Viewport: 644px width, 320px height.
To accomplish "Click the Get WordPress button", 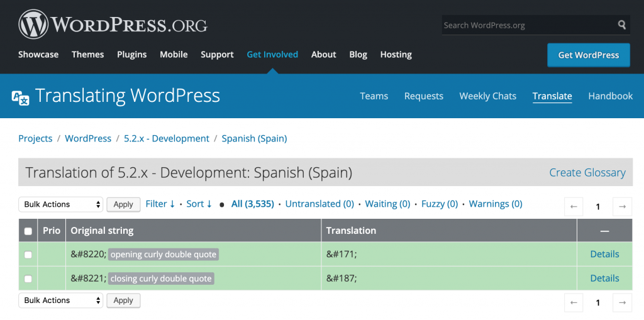I will [589, 55].
